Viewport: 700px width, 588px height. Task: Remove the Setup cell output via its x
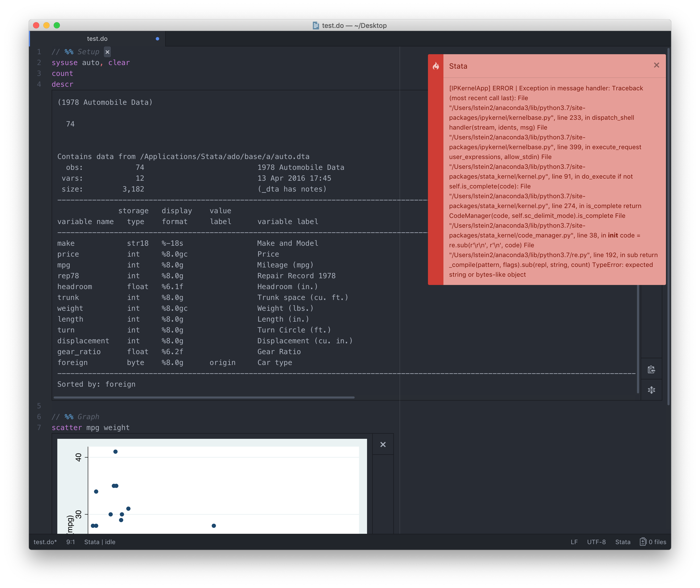pos(107,52)
